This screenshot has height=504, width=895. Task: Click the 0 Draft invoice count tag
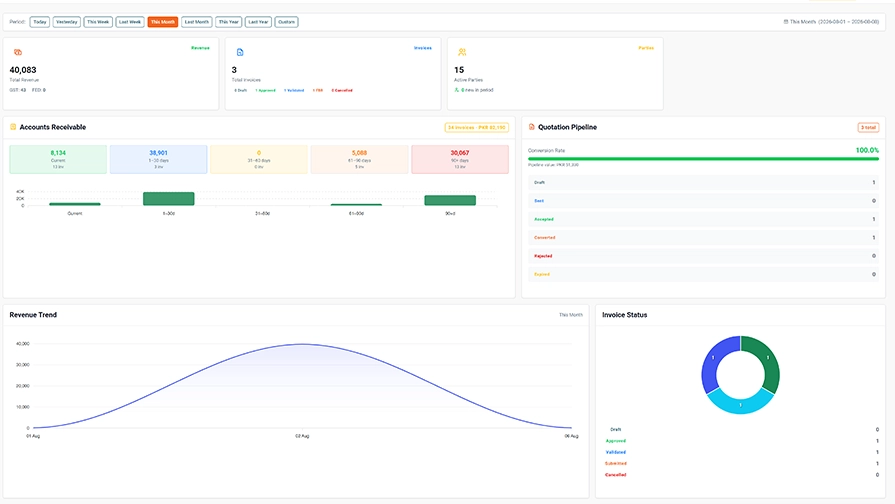(x=240, y=90)
